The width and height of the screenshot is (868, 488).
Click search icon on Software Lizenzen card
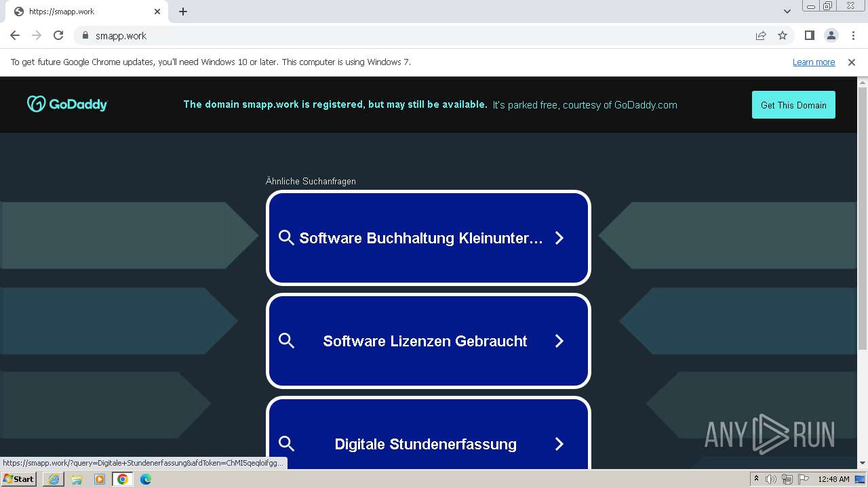(x=286, y=341)
